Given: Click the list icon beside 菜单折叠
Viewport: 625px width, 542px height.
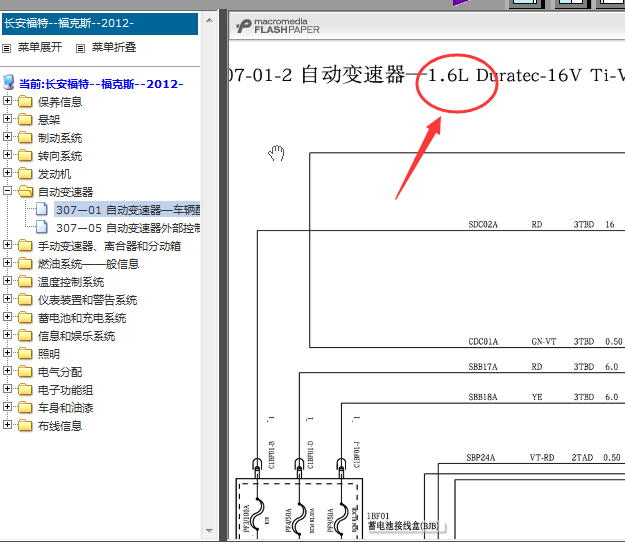Looking at the screenshot, I should (81, 49).
